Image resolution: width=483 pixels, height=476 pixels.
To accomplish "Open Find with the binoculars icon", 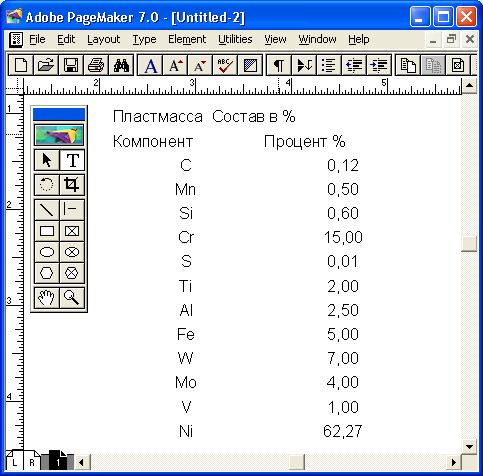I will click(x=121, y=65).
